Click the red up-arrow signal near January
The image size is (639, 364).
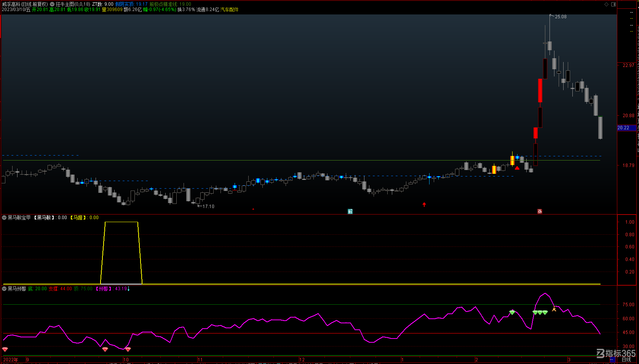pyautogui.click(x=424, y=205)
